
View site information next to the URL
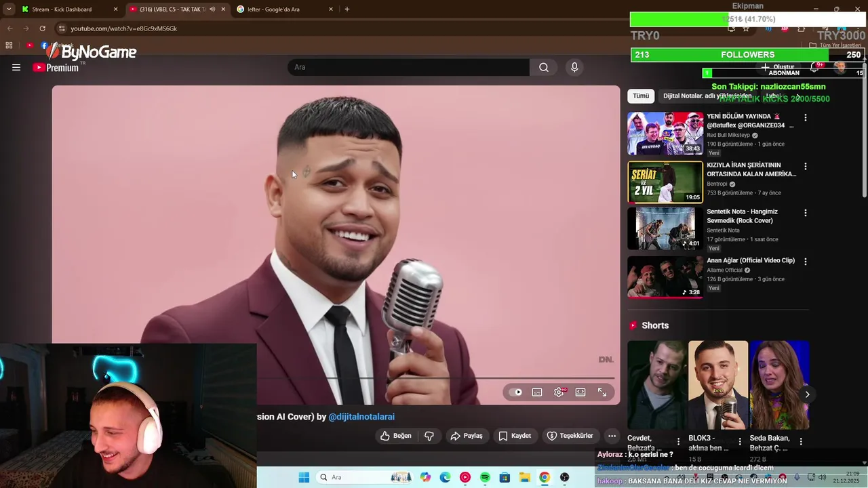pos(62,28)
